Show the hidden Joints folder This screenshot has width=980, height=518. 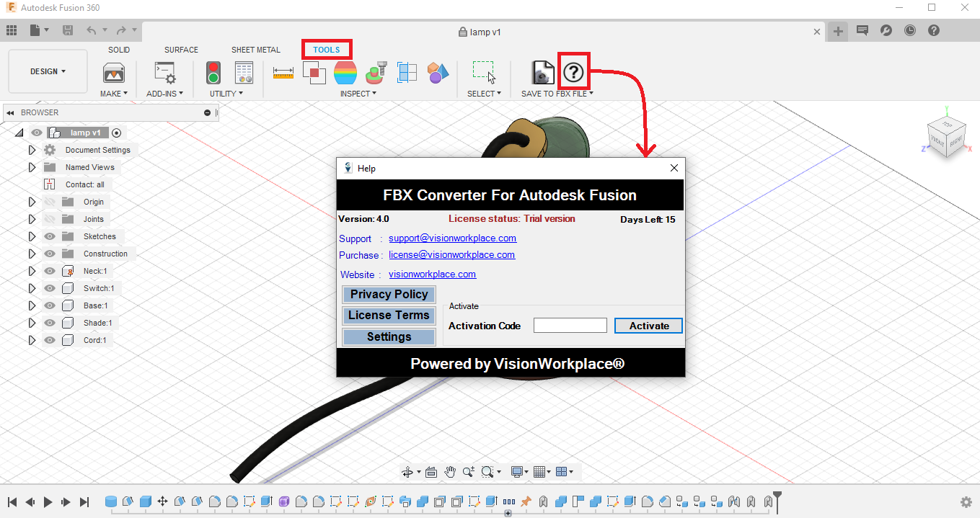(50, 219)
